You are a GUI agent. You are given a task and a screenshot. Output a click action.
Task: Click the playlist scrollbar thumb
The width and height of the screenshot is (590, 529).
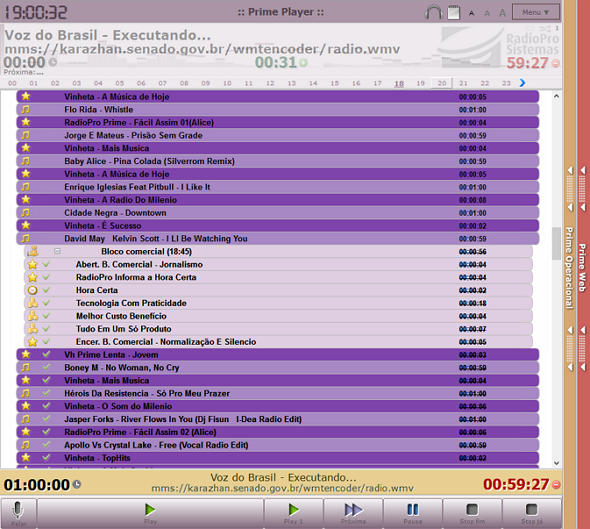pyautogui.click(x=556, y=243)
